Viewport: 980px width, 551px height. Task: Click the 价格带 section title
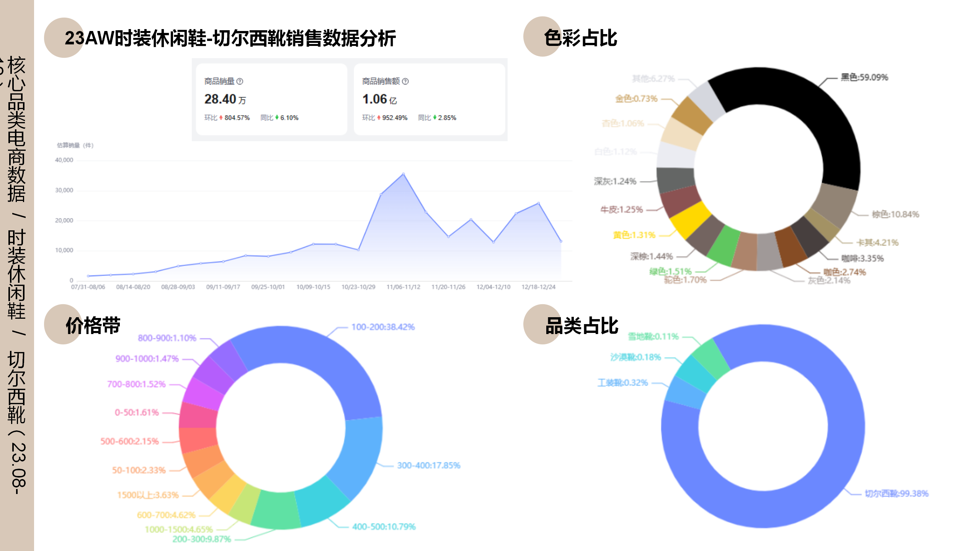click(93, 325)
